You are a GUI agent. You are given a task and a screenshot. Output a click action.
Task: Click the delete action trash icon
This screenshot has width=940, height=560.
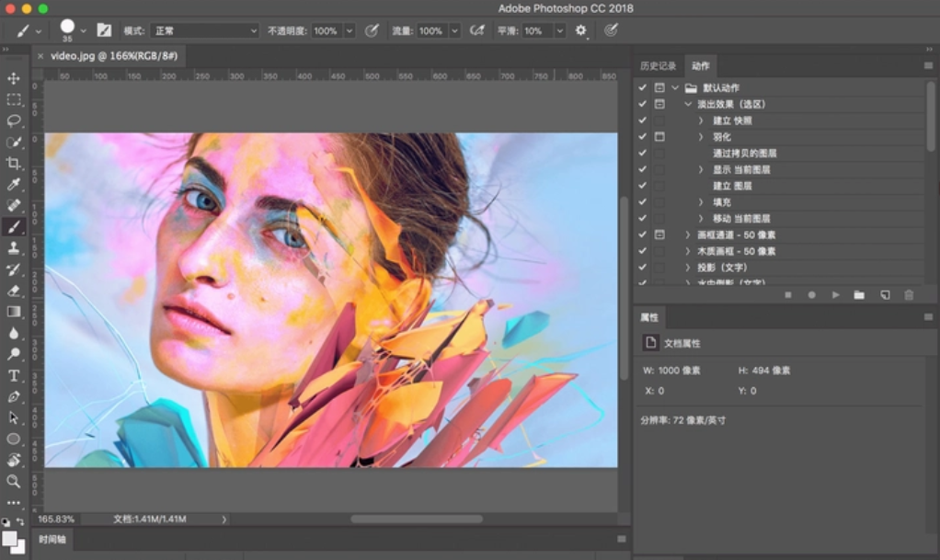tap(909, 294)
